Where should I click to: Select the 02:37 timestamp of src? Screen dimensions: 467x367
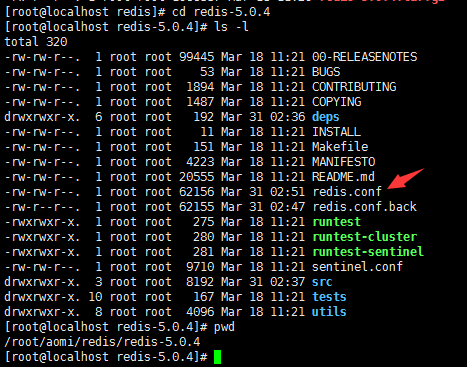click(287, 282)
